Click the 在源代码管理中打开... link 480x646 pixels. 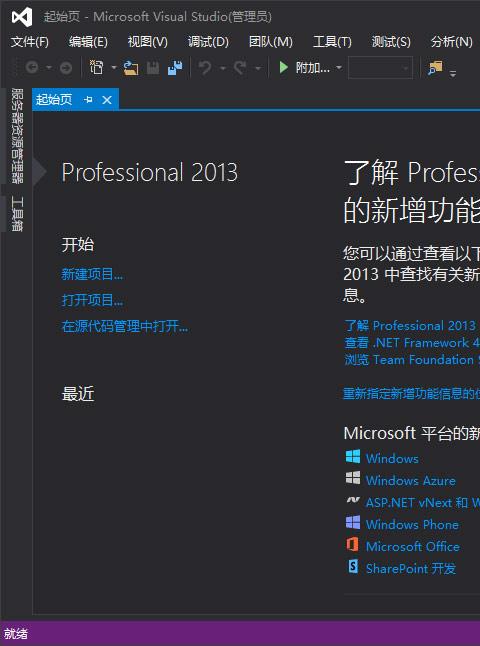coord(125,326)
